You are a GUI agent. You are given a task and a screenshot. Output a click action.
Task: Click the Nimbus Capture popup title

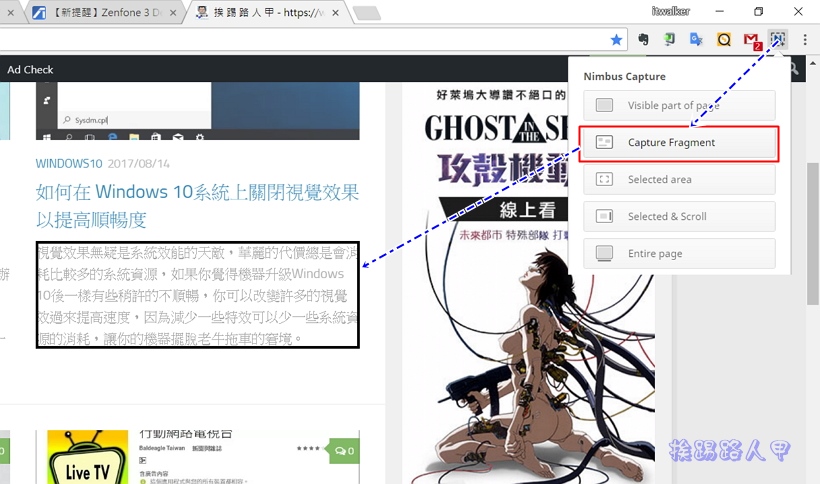[x=624, y=76]
